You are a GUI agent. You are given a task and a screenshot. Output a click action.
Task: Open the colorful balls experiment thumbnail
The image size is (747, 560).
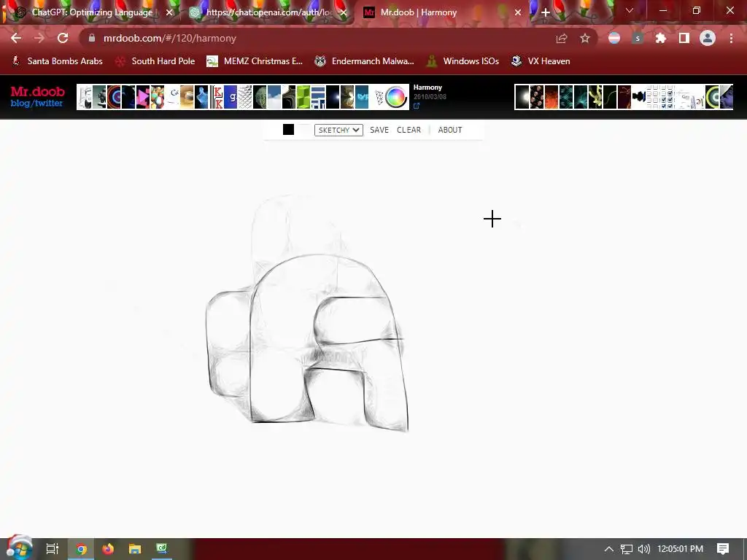pos(158,97)
